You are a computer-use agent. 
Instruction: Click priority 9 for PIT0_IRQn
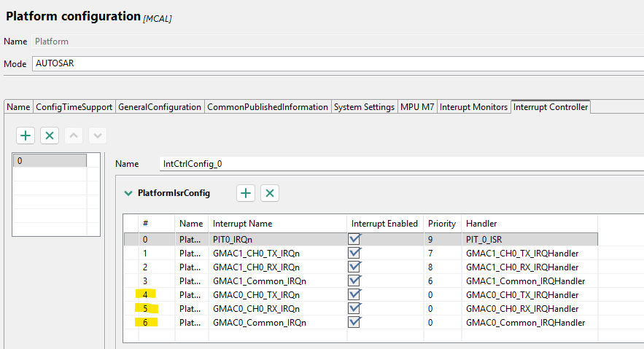coord(442,239)
